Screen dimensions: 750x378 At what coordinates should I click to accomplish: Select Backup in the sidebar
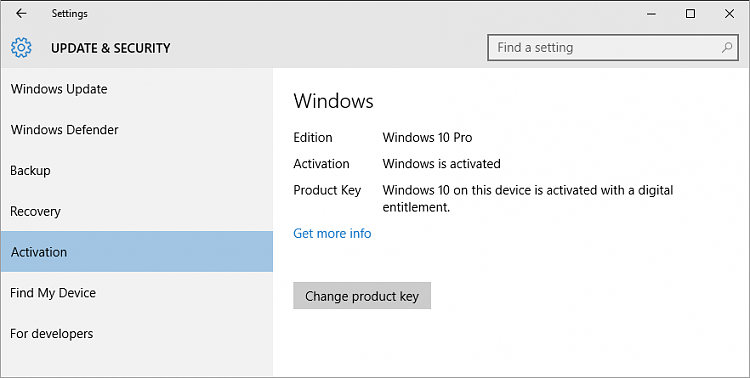(136, 170)
